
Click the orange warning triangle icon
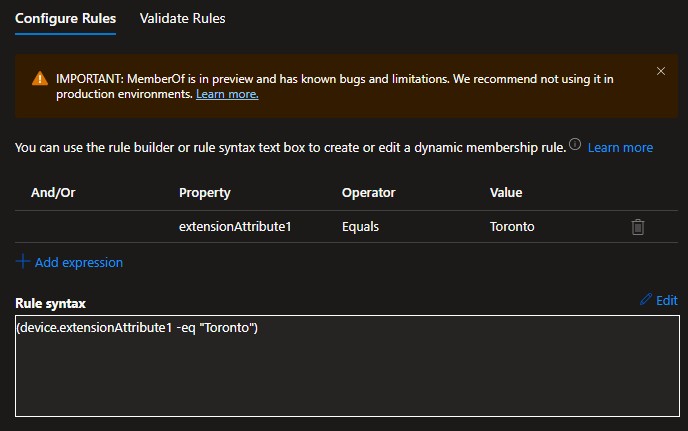pos(39,78)
